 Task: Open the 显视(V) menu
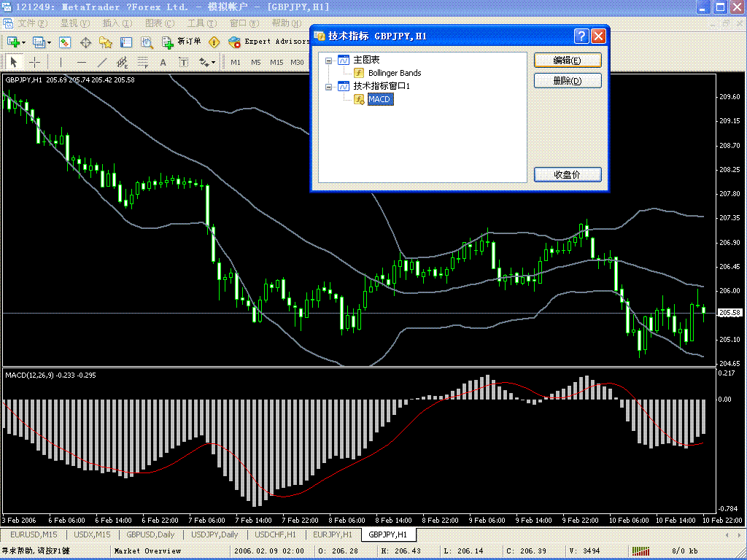point(75,23)
